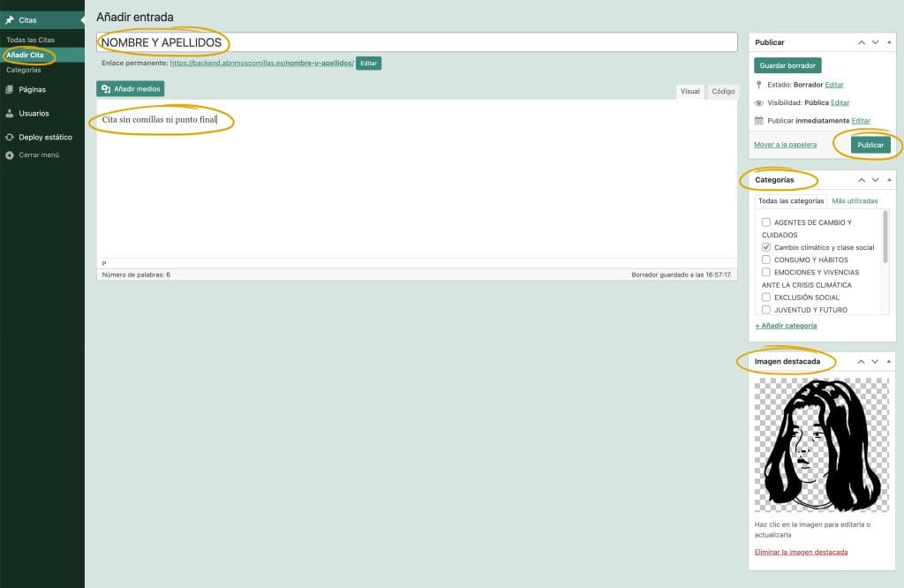Click the categories list scrollbar
Viewport: 904px width, 588px height.
click(x=885, y=237)
